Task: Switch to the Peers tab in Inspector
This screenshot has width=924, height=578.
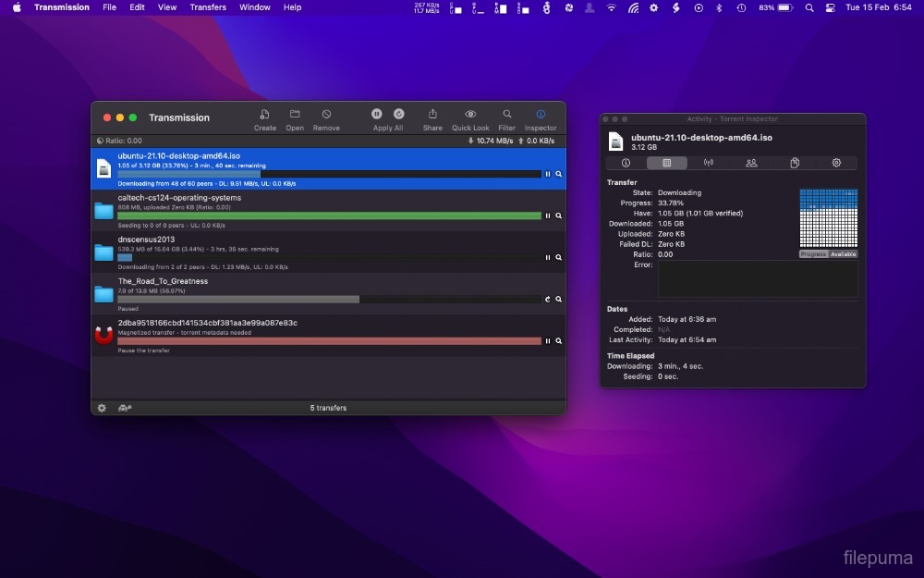Action: click(x=751, y=163)
